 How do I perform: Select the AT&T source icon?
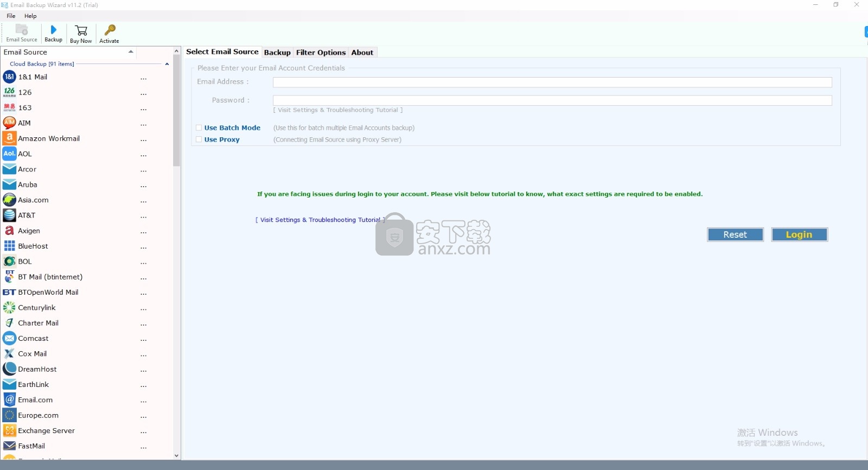point(9,215)
